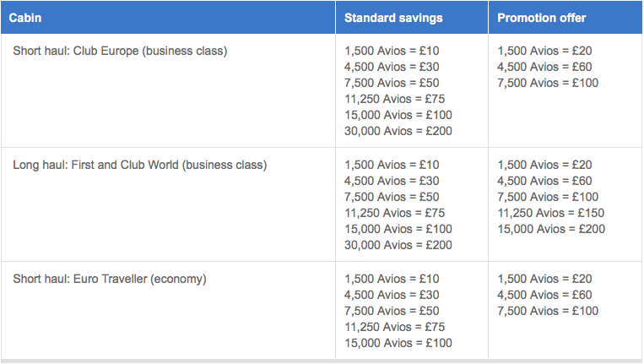Click the Promotion offer column header
644x364 pixels.
tap(541, 18)
